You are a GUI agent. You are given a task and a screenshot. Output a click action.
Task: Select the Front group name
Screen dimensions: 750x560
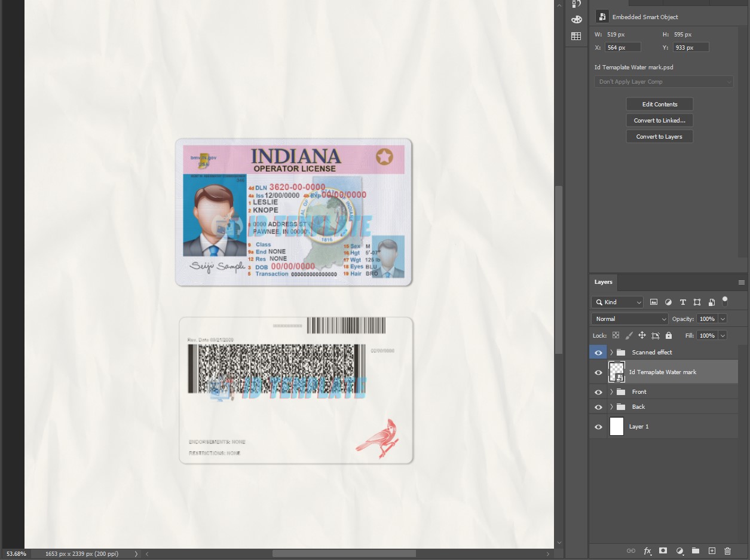[x=639, y=392]
